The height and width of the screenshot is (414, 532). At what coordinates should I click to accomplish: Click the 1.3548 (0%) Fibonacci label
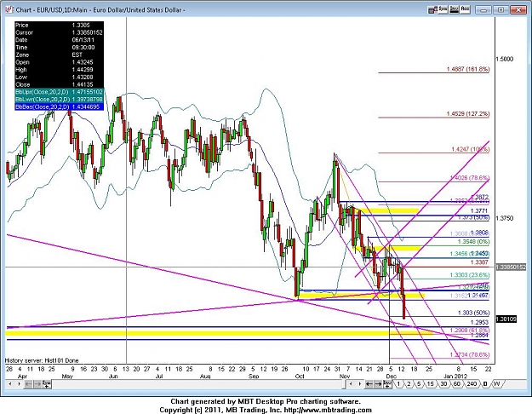[473, 242]
